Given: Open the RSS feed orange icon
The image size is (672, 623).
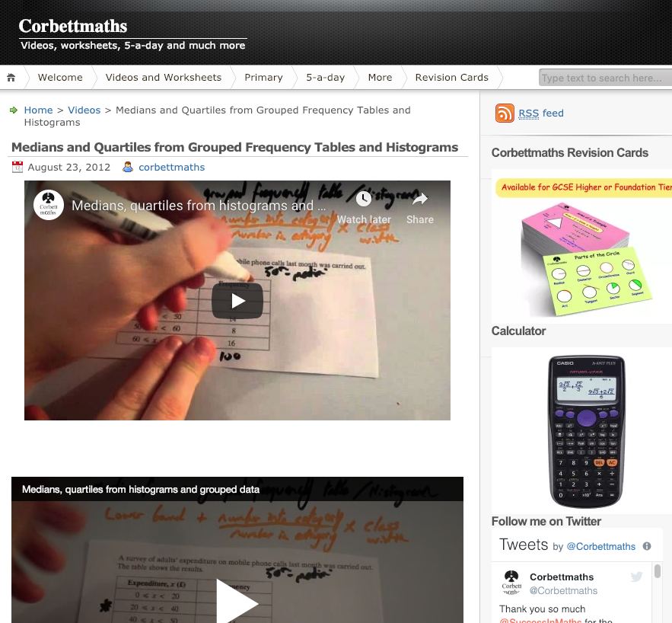Looking at the screenshot, I should tap(505, 113).
